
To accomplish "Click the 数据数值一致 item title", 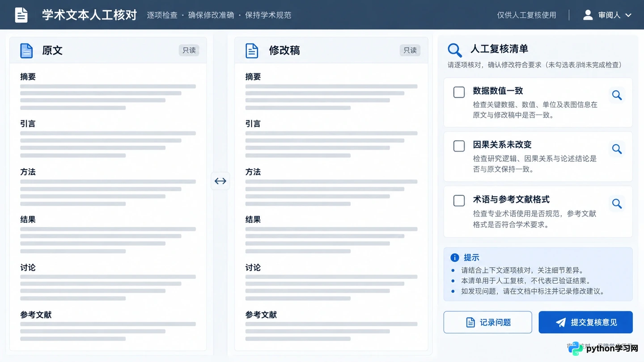I will pos(498,91).
